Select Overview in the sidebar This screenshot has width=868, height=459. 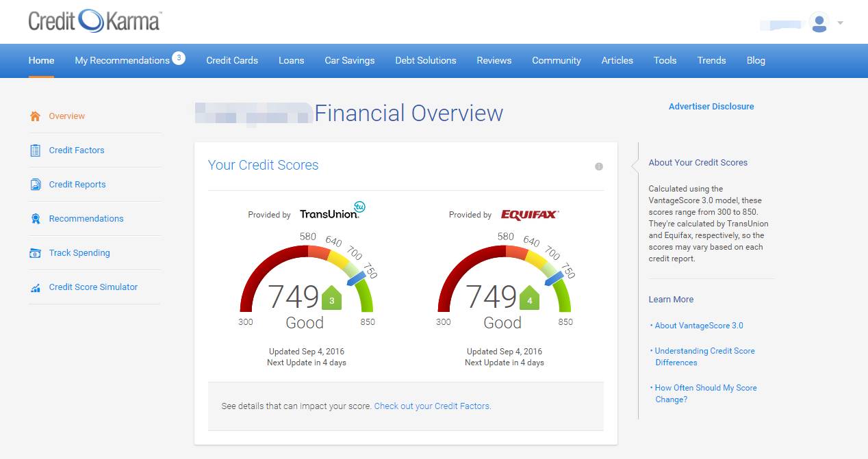pyautogui.click(x=67, y=116)
